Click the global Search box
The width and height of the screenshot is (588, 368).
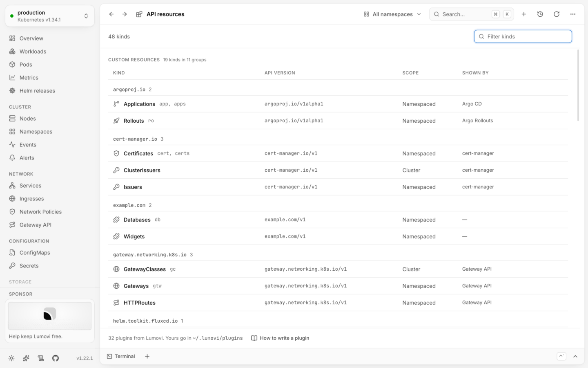coord(472,14)
